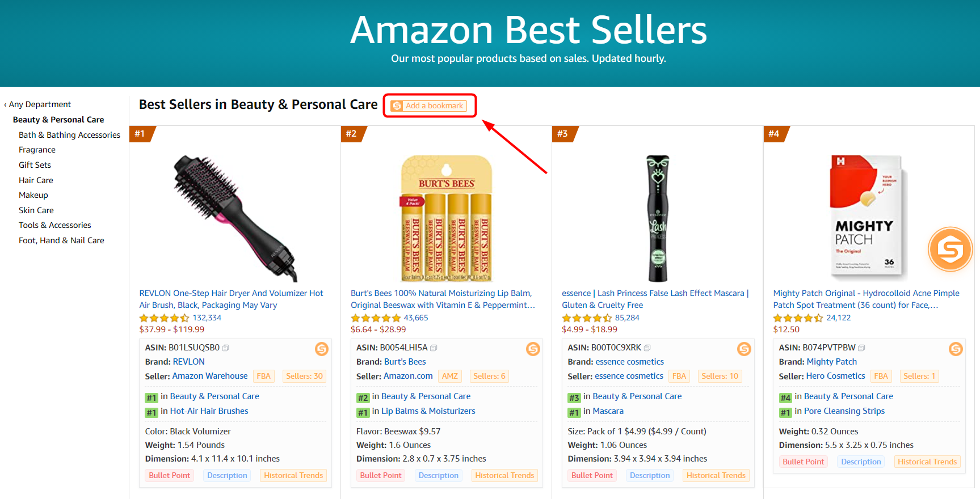This screenshot has width=980, height=499.
Task: Open the Description for the essence mascara
Action: [649, 476]
